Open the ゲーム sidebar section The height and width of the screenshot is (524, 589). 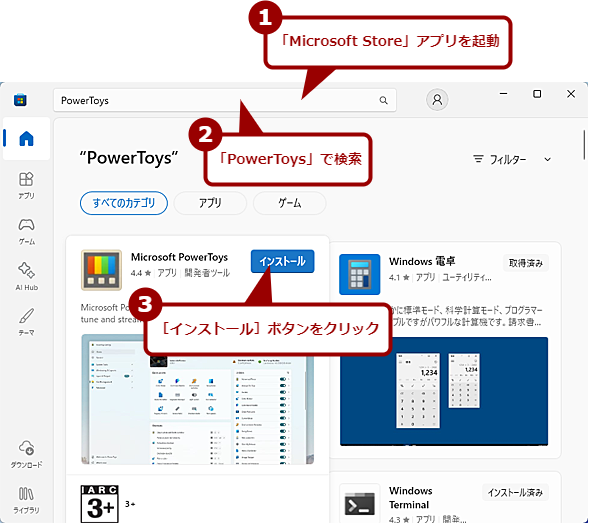coord(26,231)
